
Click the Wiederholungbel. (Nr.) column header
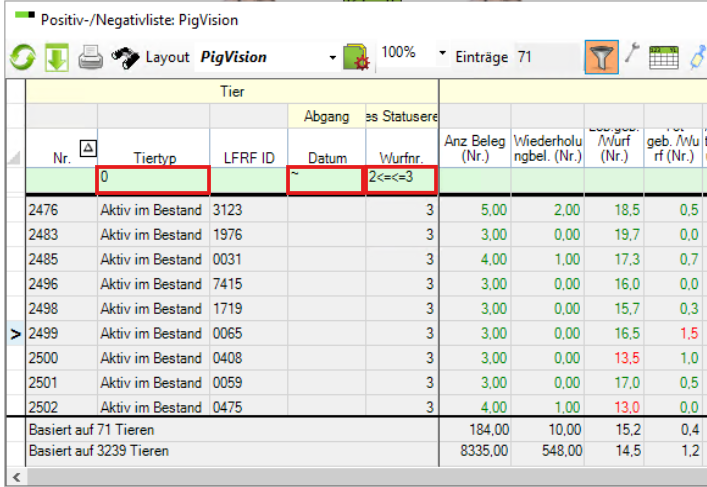click(x=547, y=148)
